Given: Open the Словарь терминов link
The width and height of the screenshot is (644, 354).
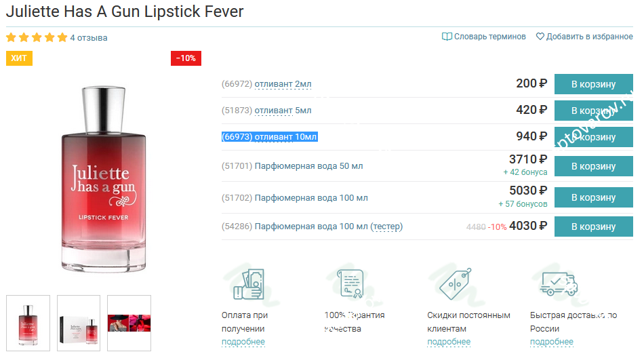Looking at the screenshot, I should tap(489, 37).
